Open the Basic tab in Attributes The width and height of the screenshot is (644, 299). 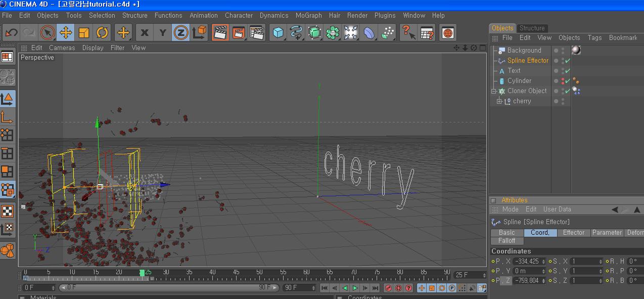(x=507, y=233)
